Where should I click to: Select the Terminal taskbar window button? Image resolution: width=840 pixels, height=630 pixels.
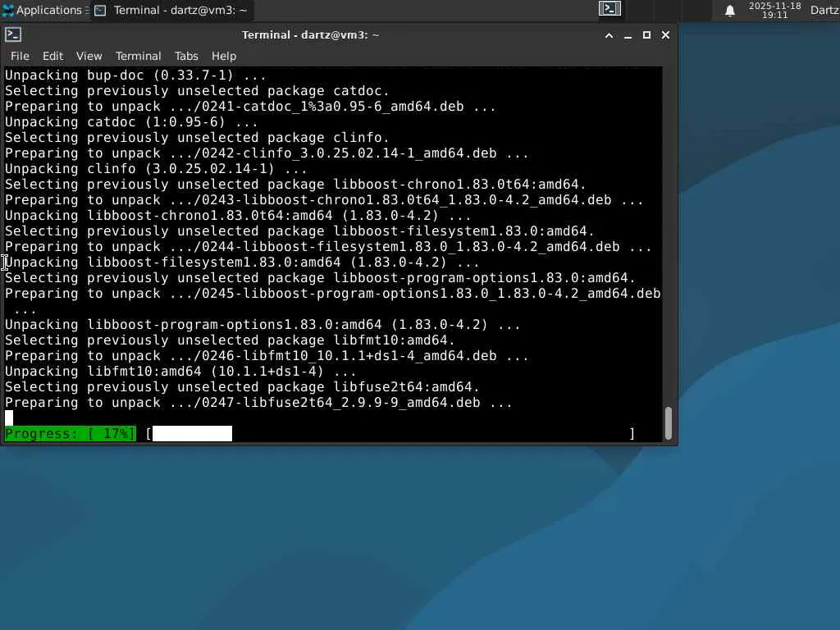(171, 10)
